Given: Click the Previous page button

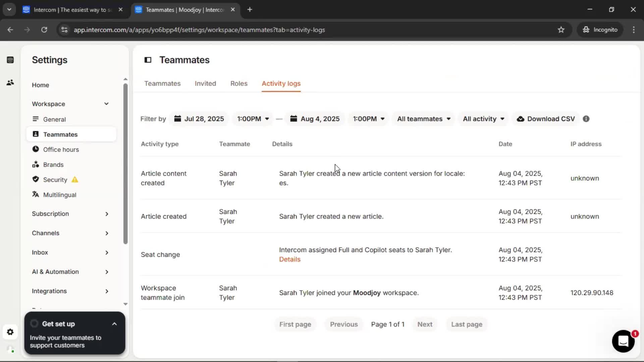Looking at the screenshot, I should 344,324.
